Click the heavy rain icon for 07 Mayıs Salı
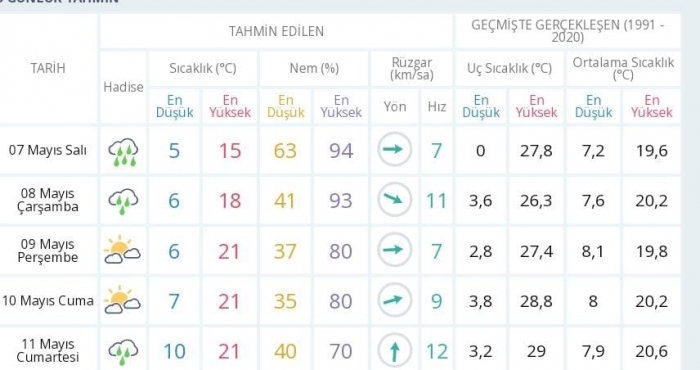 (x=123, y=151)
